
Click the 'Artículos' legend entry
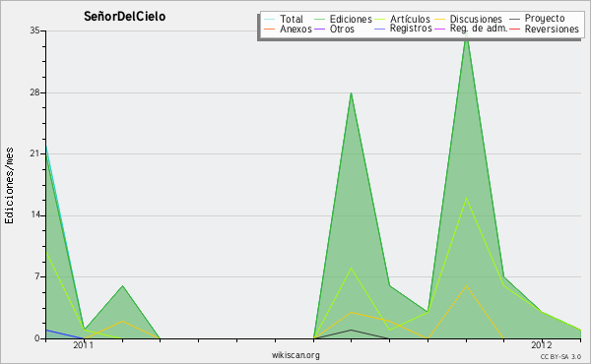coord(410,19)
